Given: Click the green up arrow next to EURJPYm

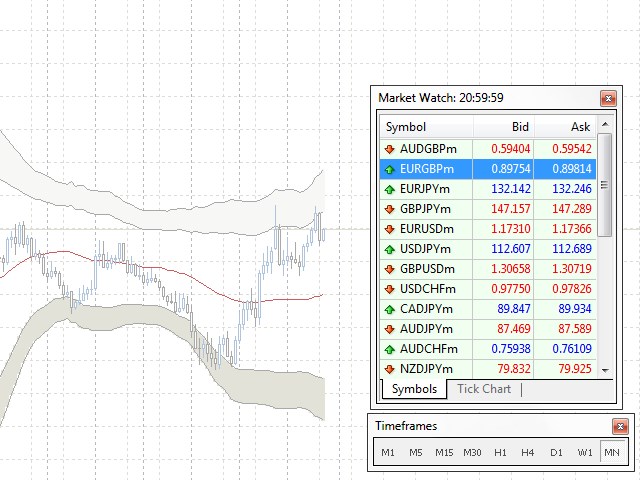Looking at the screenshot, I should pos(389,189).
